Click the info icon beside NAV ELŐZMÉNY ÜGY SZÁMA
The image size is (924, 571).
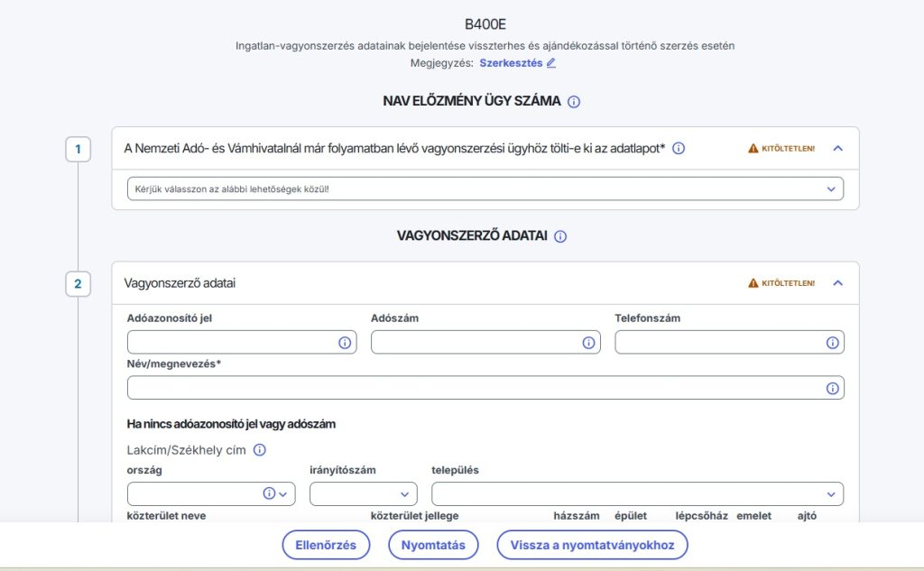[x=573, y=102]
